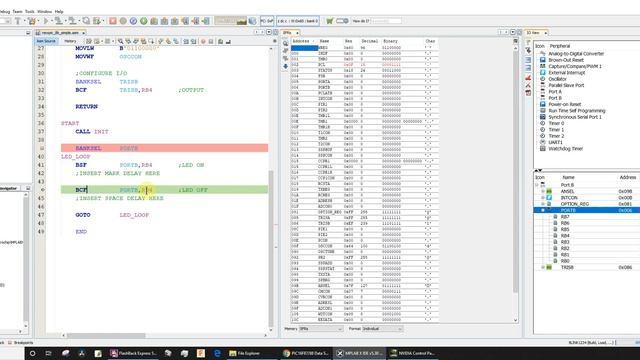The width and height of the screenshot is (640, 360).
Task: Open the Format Individual dropdown
Action: (x=382, y=329)
